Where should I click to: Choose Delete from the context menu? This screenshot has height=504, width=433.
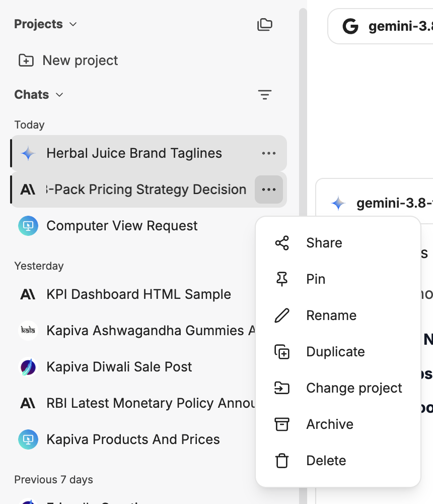click(338, 461)
